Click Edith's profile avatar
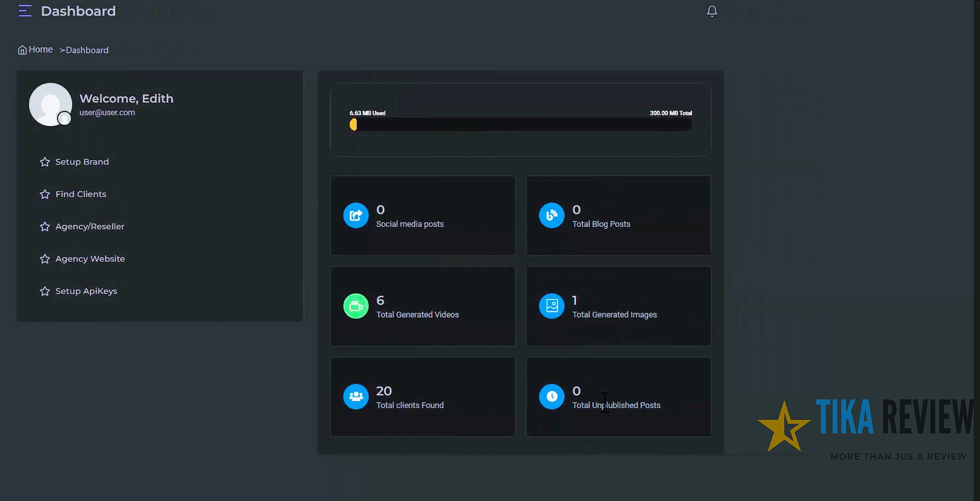The width and height of the screenshot is (980, 501). click(x=50, y=104)
